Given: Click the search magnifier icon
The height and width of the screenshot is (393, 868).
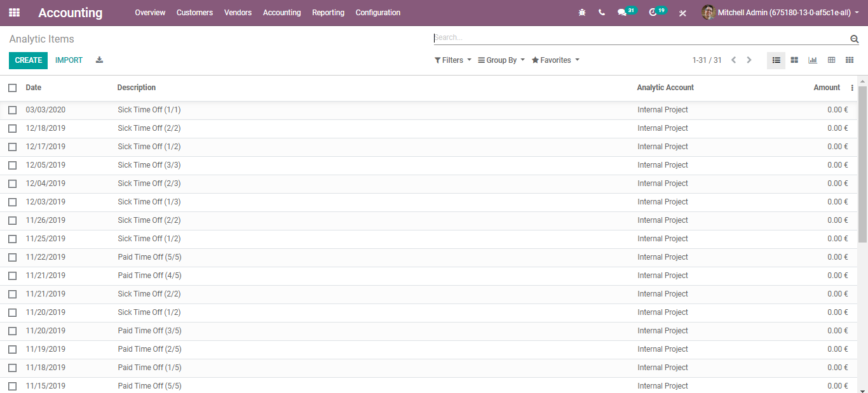Looking at the screenshot, I should click(x=854, y=39).
